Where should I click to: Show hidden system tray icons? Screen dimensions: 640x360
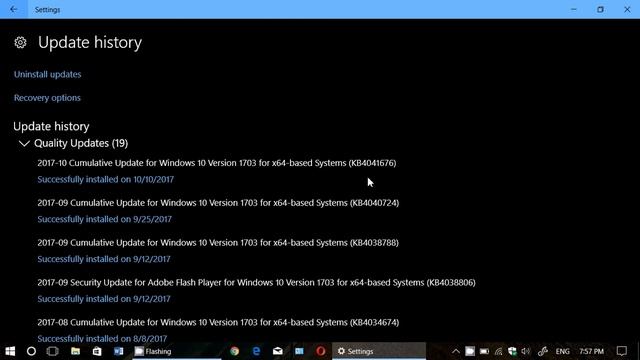tap(456, 351)
